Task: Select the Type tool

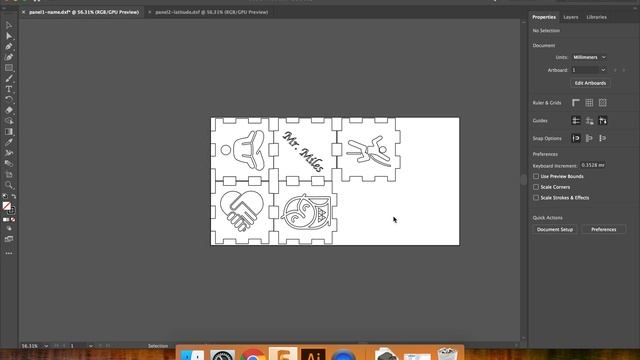Action: click(x=9, y=89)
